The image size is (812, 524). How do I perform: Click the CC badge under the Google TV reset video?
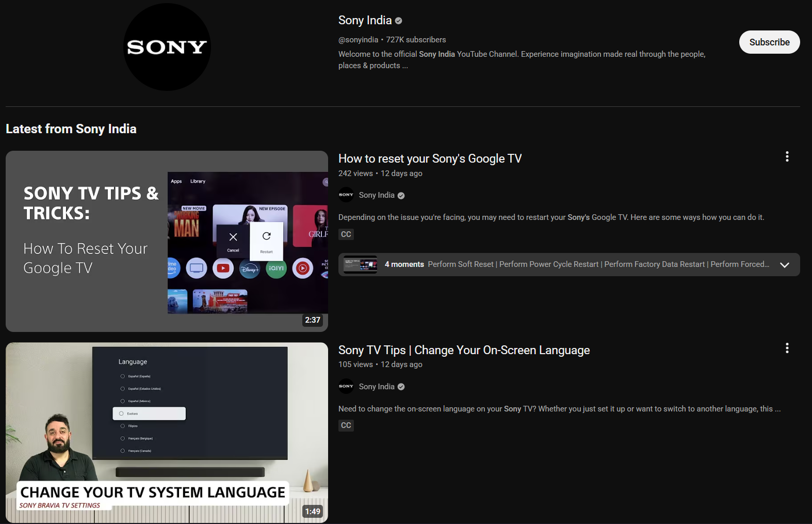[x=346, y=234]
